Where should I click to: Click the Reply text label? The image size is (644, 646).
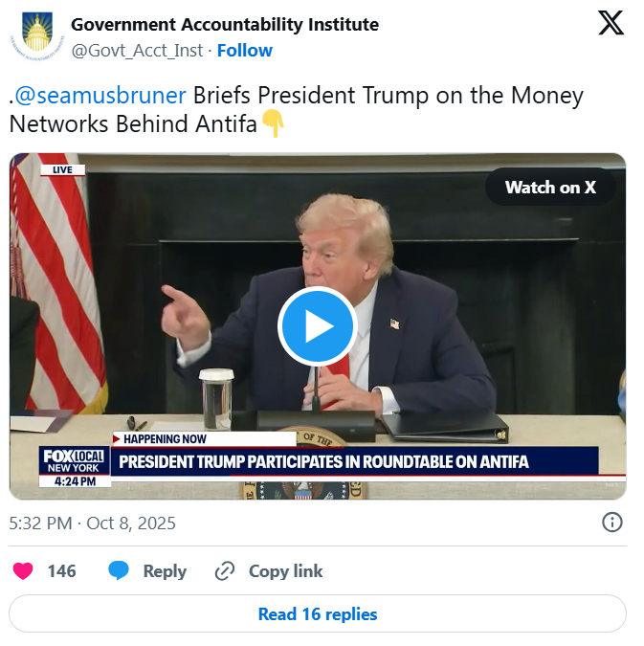click(165, 571)
